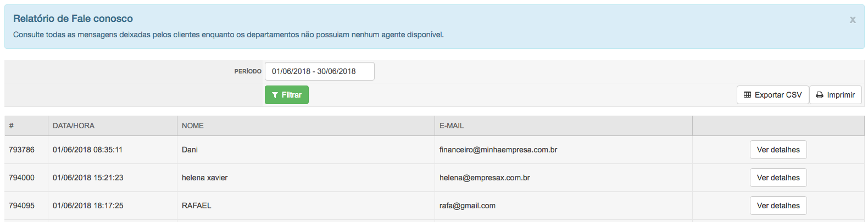Select email rafa@gmail.com cell
The width and height of the screenshot is (868, 222).
click(x=564, y=206)
